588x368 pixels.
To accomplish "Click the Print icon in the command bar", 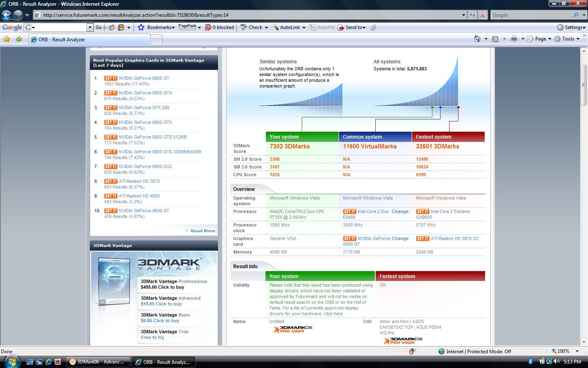I will (x=514, y=39).
